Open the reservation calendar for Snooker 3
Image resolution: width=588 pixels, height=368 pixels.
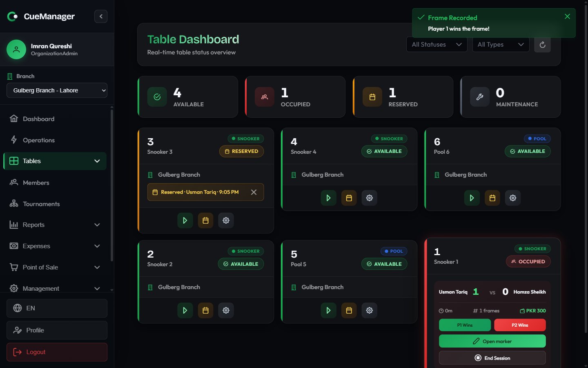[x=205, y=220]
